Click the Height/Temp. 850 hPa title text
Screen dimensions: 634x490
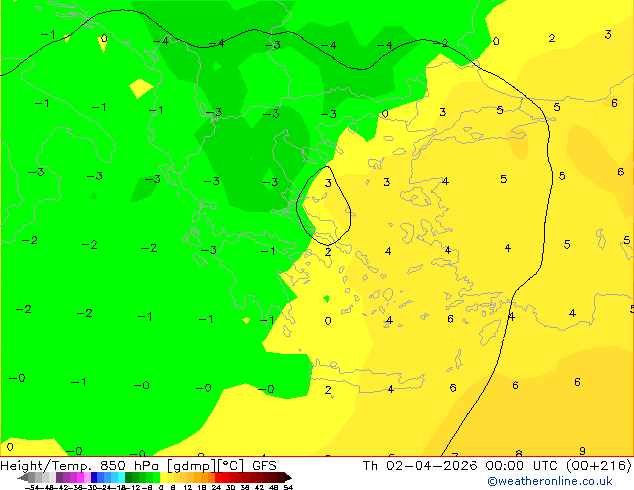tap(81, 466)
